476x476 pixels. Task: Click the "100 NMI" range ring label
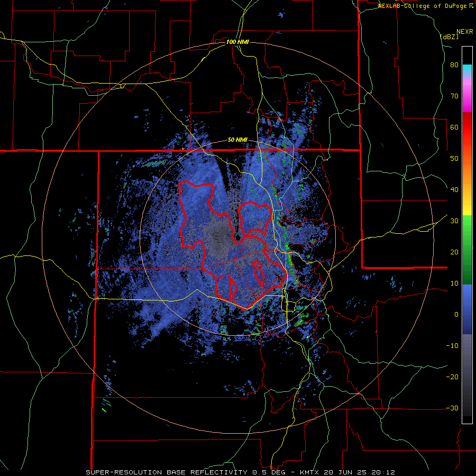[237, 42]
